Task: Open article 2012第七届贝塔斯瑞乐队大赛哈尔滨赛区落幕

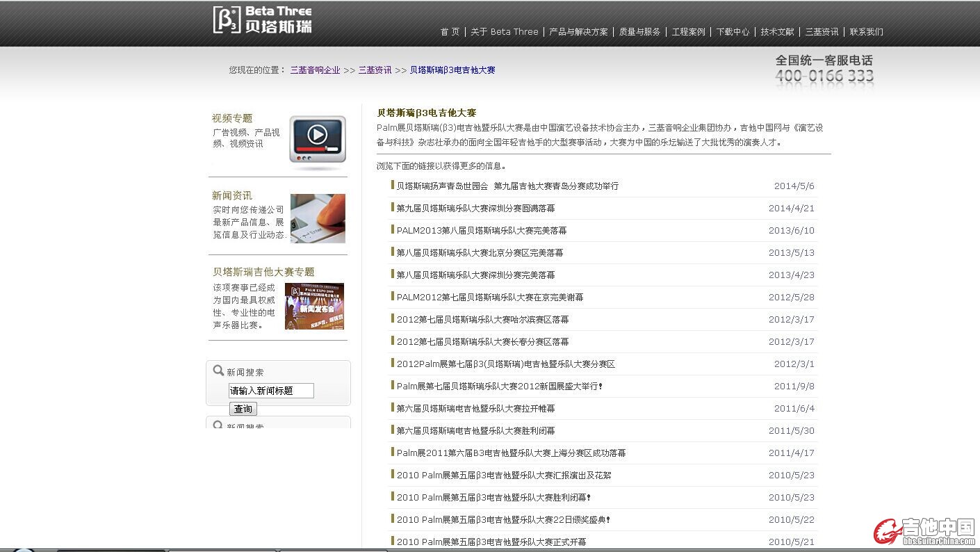Action: (x=483, y=320)
